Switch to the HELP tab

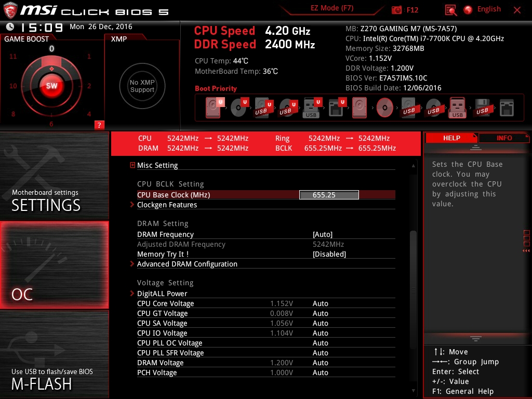pos(451,138)
